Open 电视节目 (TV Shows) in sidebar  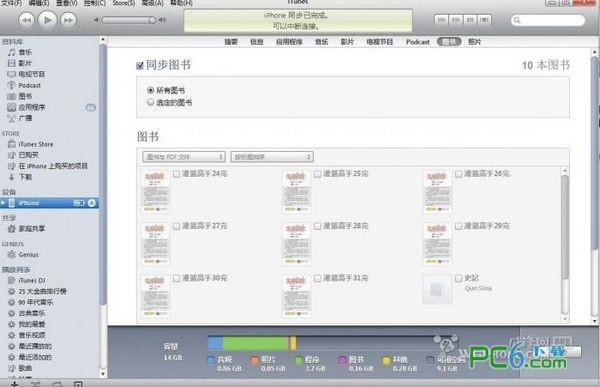[x=31, y=74]
